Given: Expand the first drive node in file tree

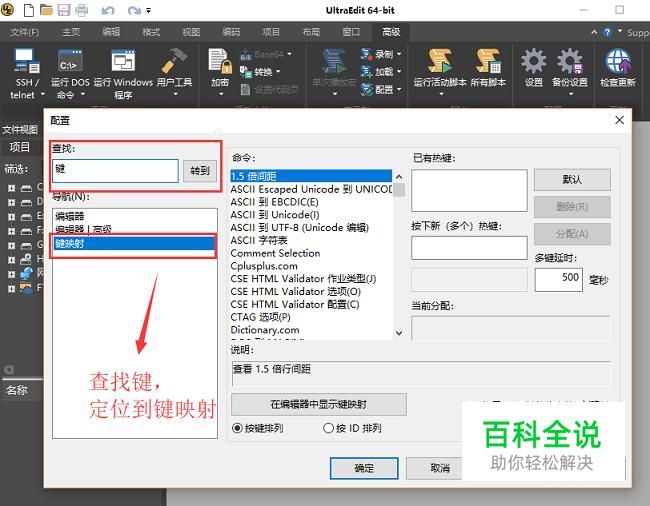Looking at the screenshot, I should pyautogui.click(x=12, y=188).
